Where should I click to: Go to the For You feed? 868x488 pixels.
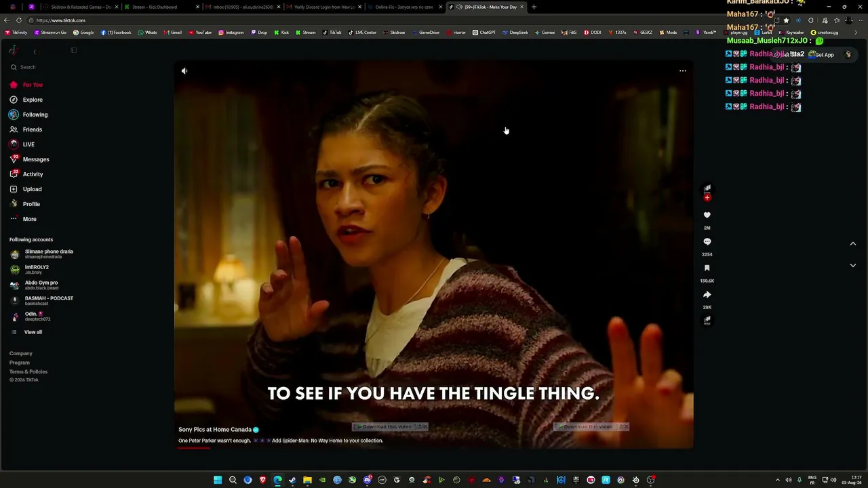[26, 85]
